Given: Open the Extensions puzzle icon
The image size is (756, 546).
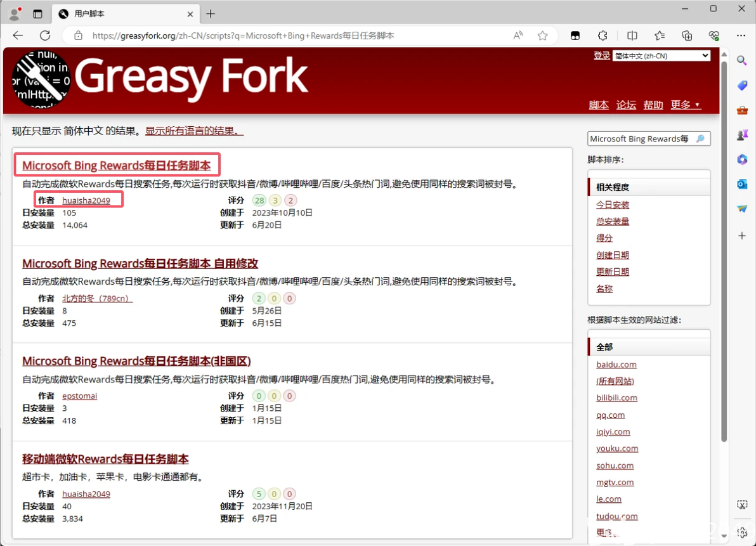Looking at the screenshot, I should pos(603,35).
